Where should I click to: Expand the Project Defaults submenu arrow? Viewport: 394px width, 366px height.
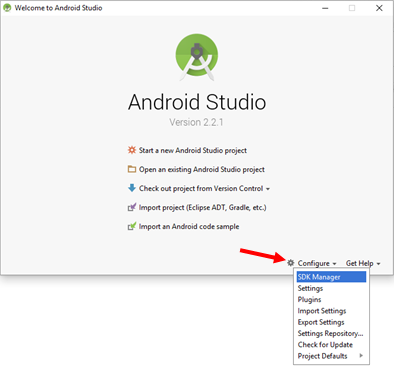click(361, 355)
